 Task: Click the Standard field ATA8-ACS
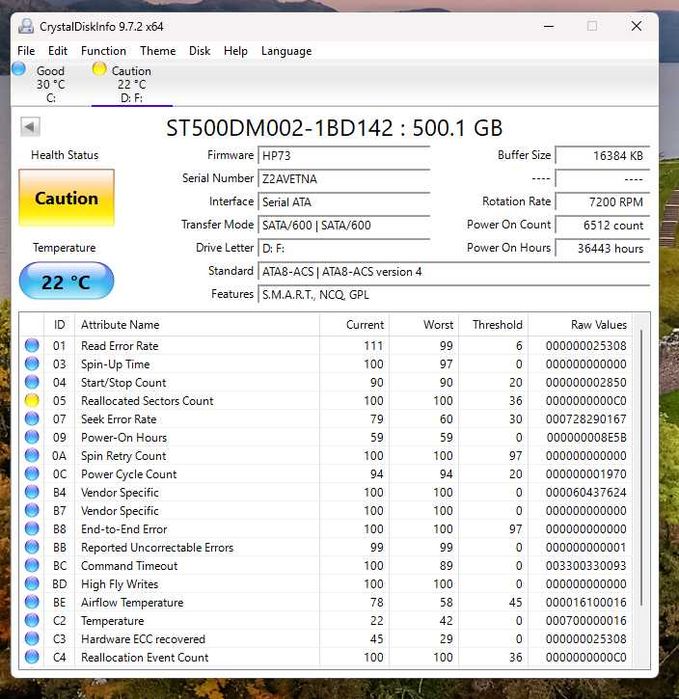coord(454,271)
